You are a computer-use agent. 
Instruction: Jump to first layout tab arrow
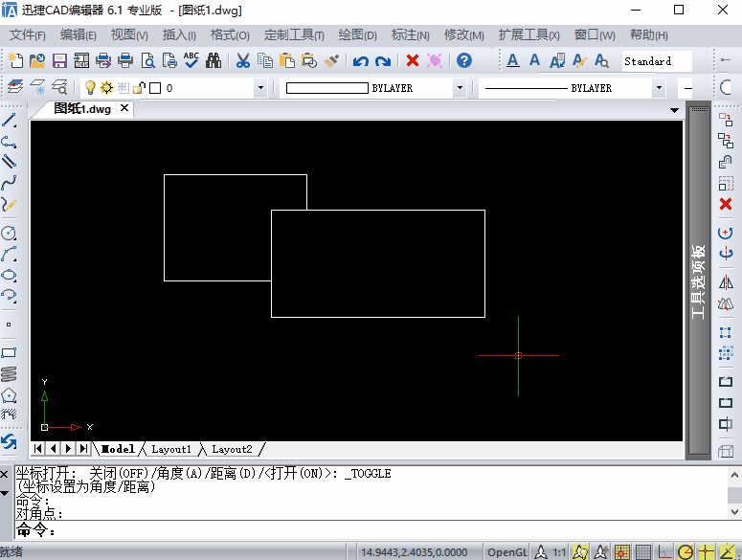[38, 448]
